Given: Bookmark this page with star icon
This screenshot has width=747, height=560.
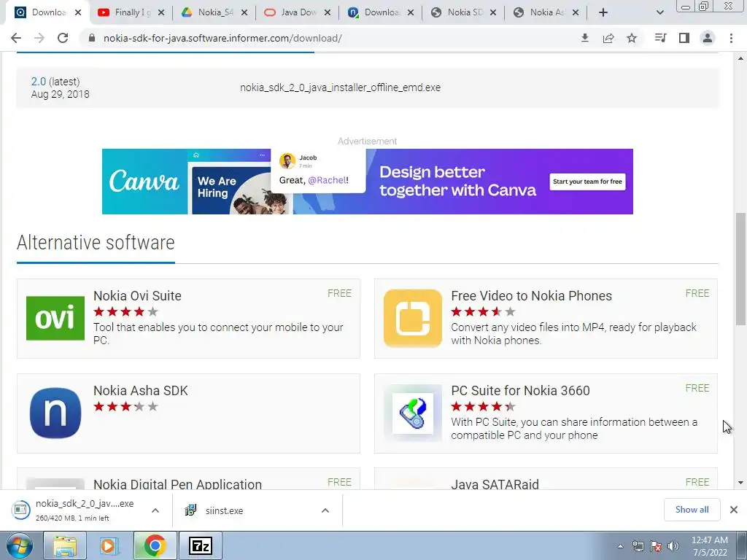Looking at the screenshot, I should click(632, 38).
